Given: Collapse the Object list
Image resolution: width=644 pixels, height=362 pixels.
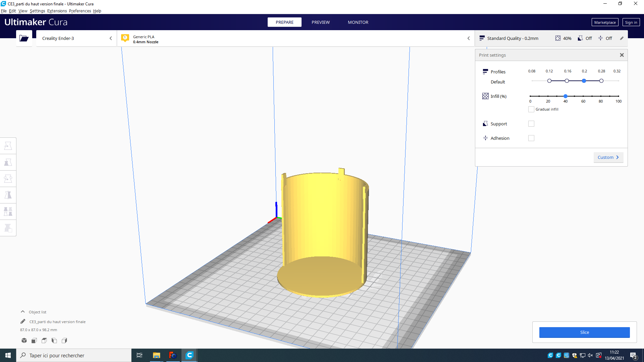Looking at the screenshot, I should coord(23,312).
